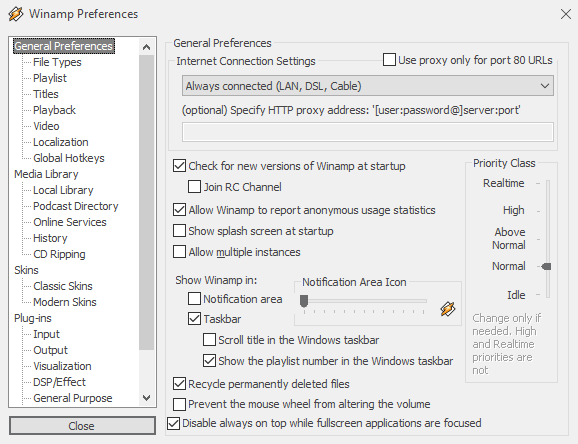The image size is (578, 444).
Task: Open the Global Hotkeys preferences page
Action: click(x=69, y=158)
